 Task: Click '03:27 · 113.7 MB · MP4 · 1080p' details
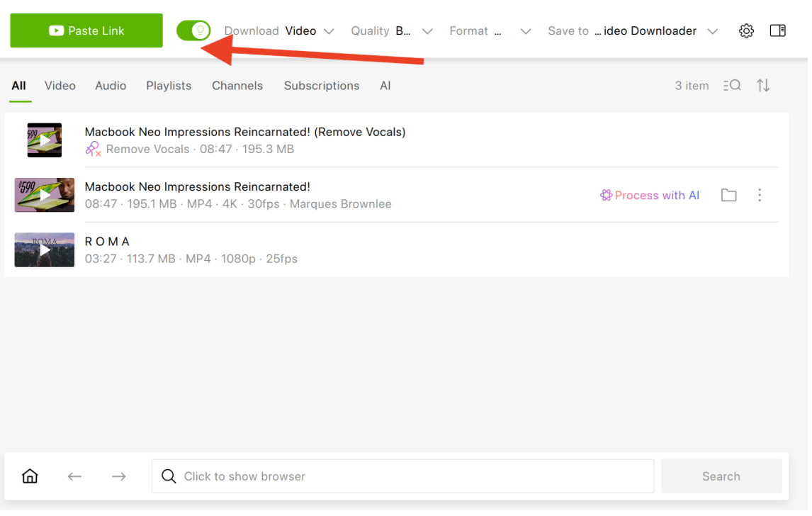[170, 259]
